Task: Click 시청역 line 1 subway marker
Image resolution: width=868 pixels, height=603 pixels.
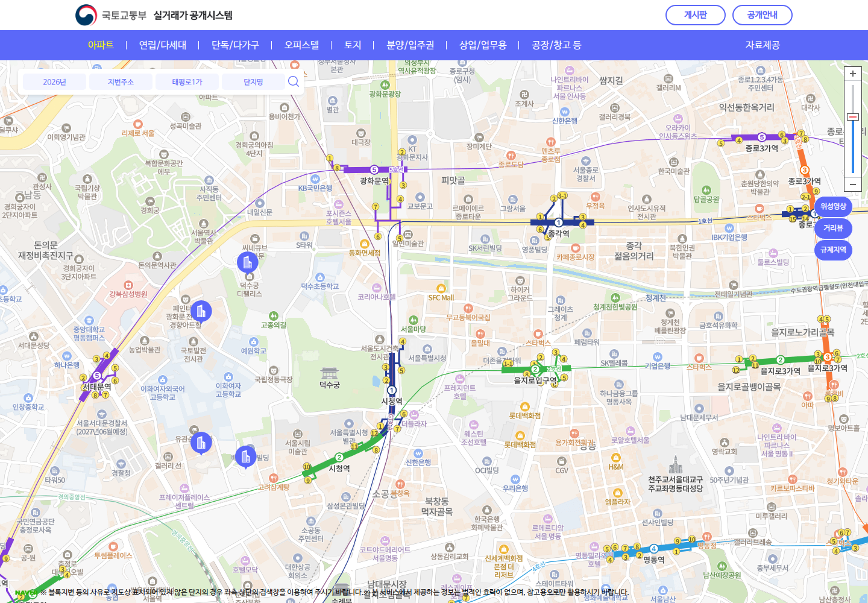Action: point(392,390)
